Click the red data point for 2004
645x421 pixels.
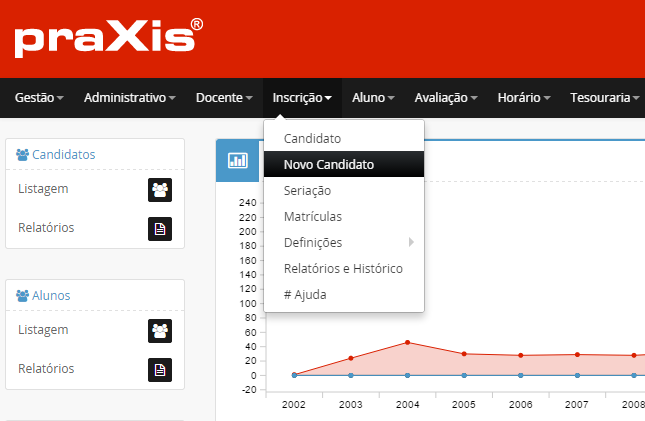tap(407, 342)
